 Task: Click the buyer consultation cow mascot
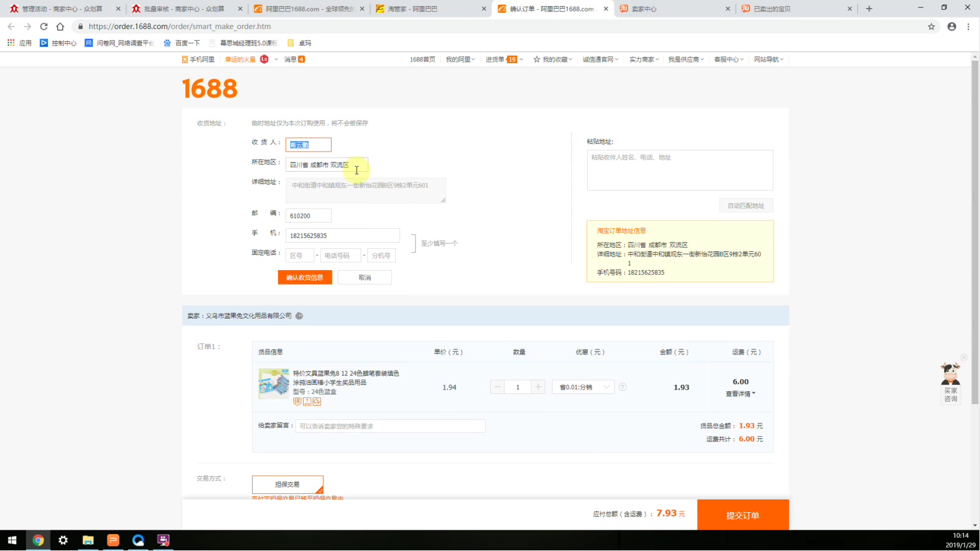pyautogui.click(x=950, y=374)
